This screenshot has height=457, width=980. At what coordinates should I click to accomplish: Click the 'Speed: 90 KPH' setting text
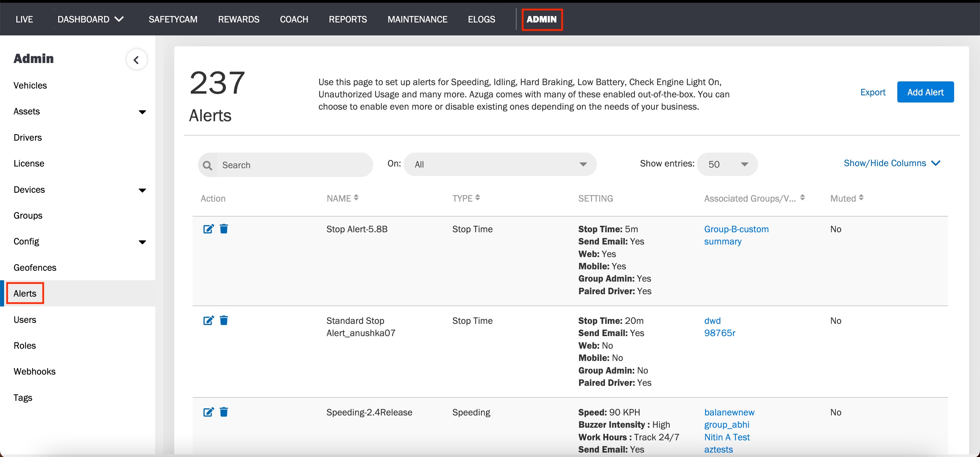coord(609,412)
